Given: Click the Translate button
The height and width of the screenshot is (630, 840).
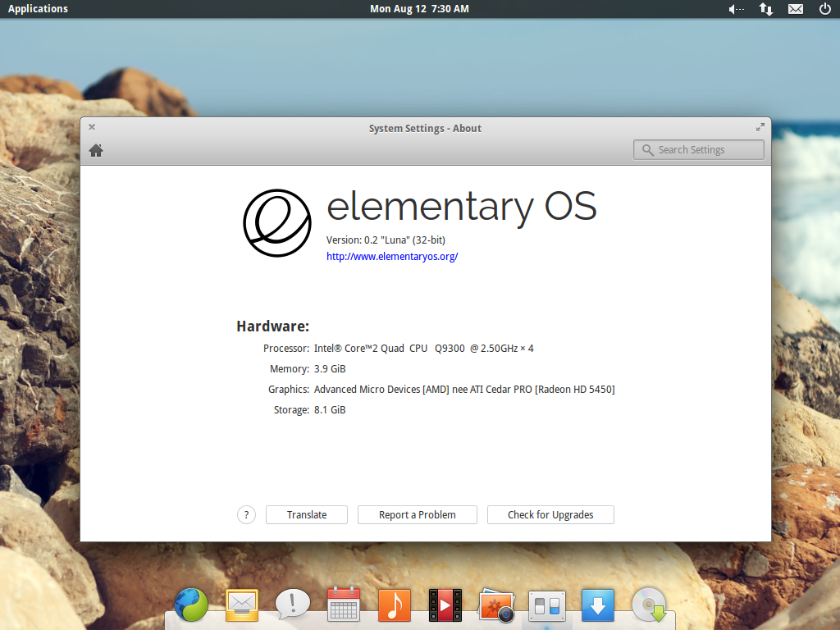Looking at the screenshot, I should 307,515.
